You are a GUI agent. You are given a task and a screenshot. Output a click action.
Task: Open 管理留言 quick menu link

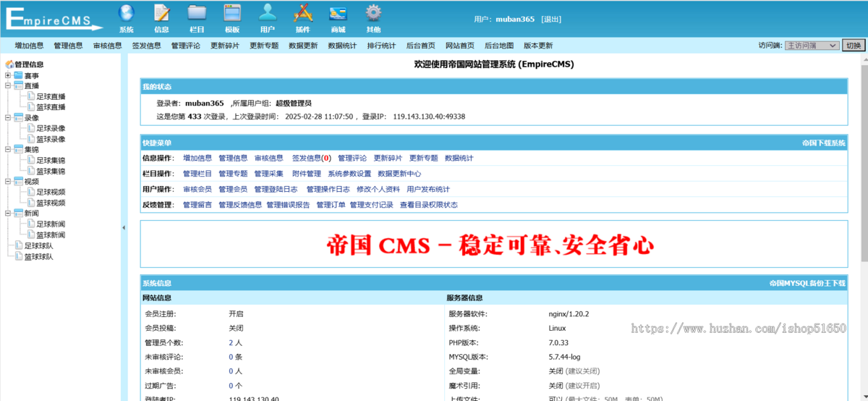coord(197,205)
